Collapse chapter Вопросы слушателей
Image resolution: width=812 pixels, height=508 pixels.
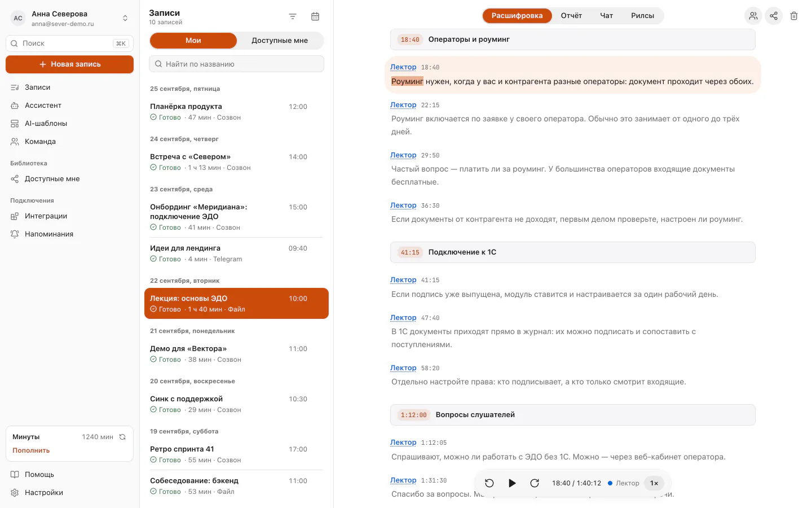(572, 415)
